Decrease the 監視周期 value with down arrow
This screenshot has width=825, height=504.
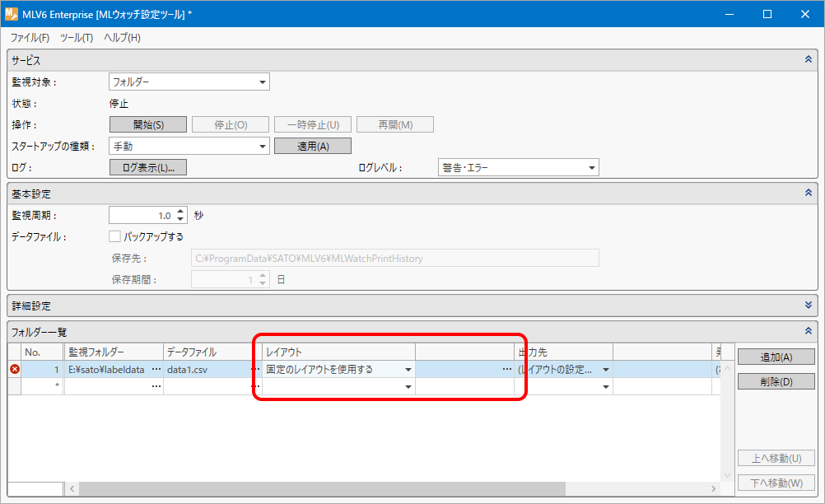[180, 219]
